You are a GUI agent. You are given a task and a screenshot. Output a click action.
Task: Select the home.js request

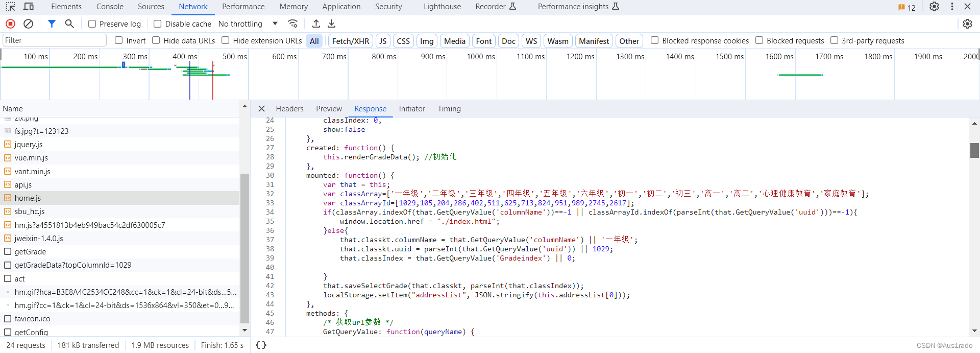pos(120,198)
